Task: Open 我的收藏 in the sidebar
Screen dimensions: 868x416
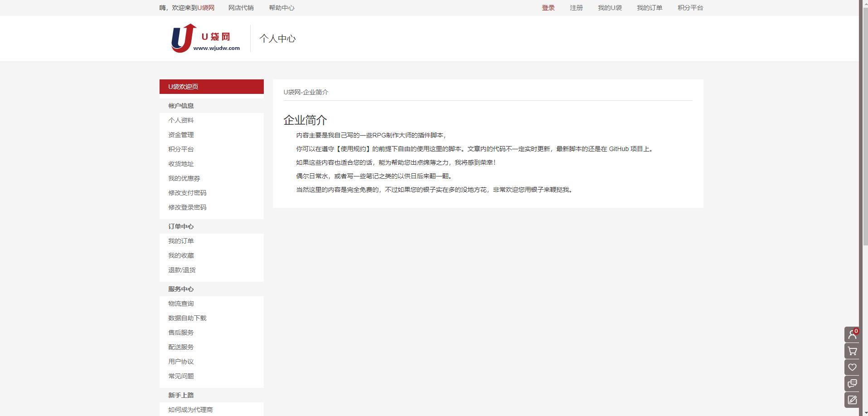Action: (181, 255)
